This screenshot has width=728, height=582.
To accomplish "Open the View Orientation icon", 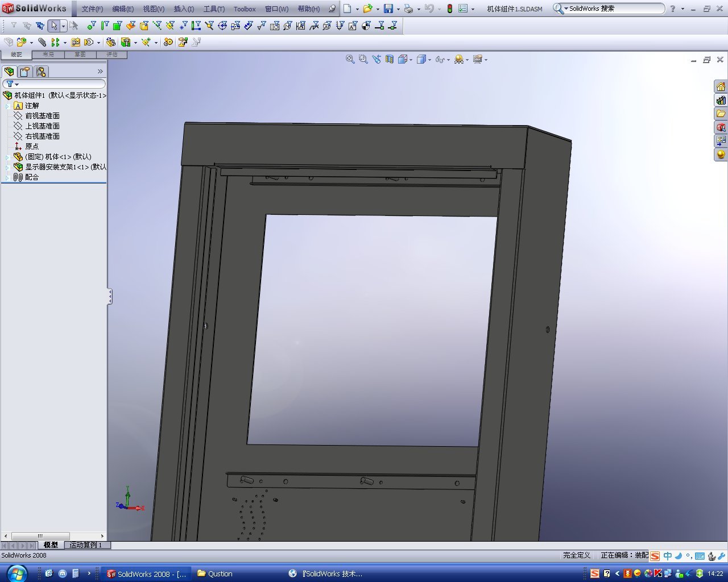I will (x=403, y=59).
